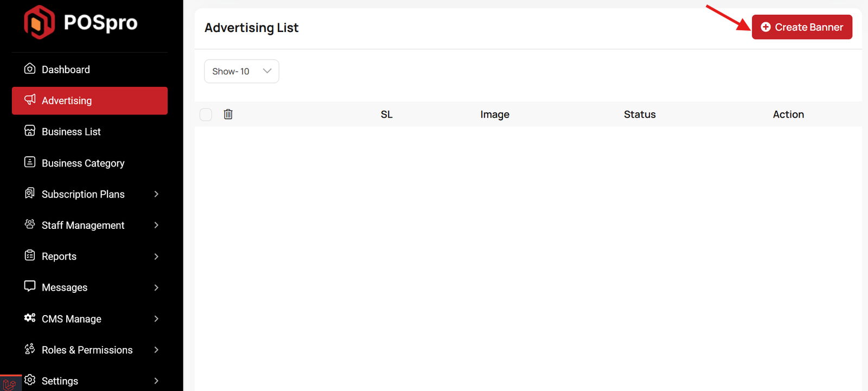Click the Dashboard home icon
Viewport: 868px width, 391px height.
click(30, 69)
